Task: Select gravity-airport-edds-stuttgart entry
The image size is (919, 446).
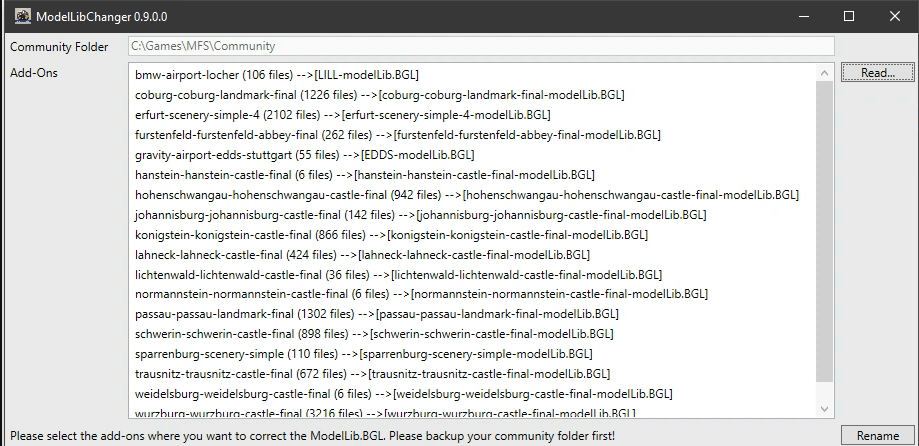Action: pos(304,155)
